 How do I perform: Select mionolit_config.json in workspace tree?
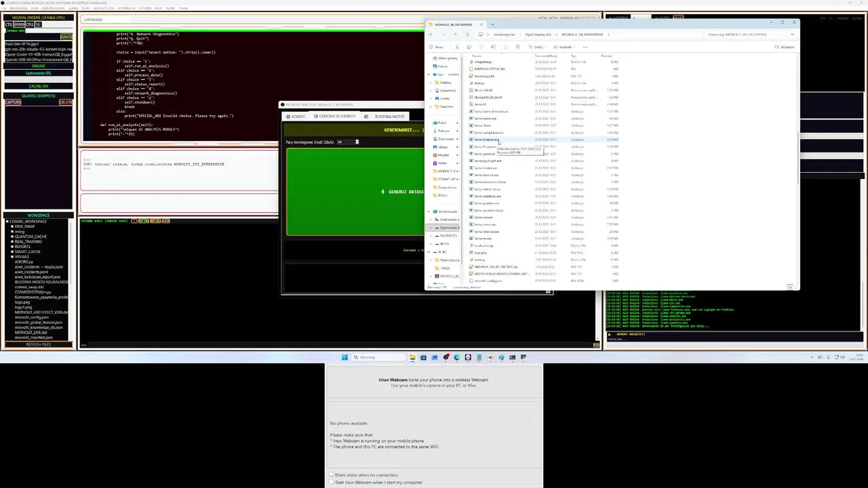pyautogui.click(x=32, y=317)
